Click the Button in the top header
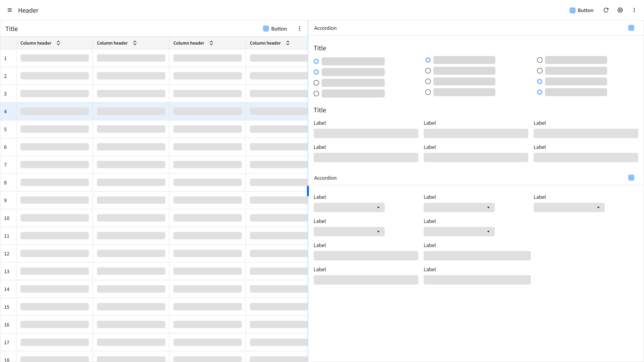 click(582, 10)
